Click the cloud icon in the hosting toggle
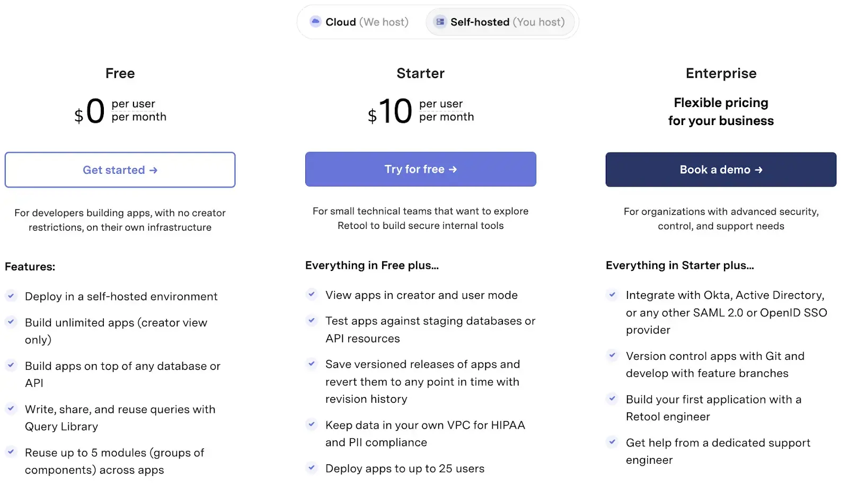The width and height of the screenshot is (848, 504). coord(315,22)
